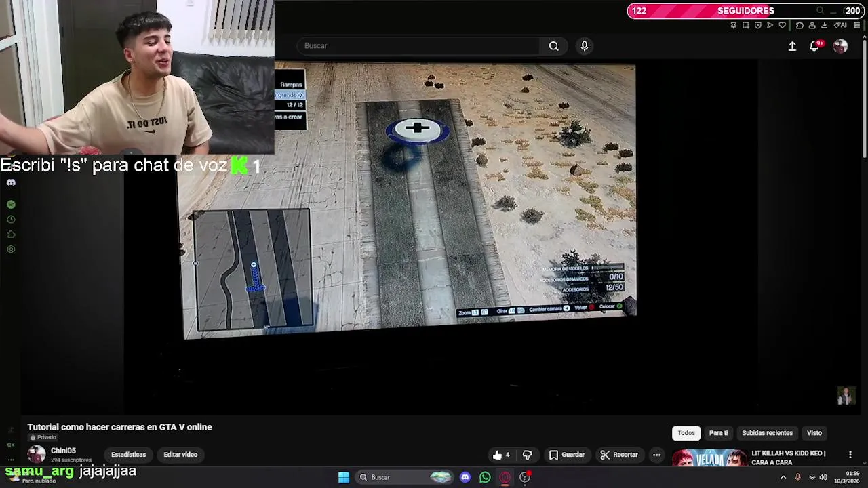
Task: Open the AI assistant toolbar icon
Action: tap(840, 25)
